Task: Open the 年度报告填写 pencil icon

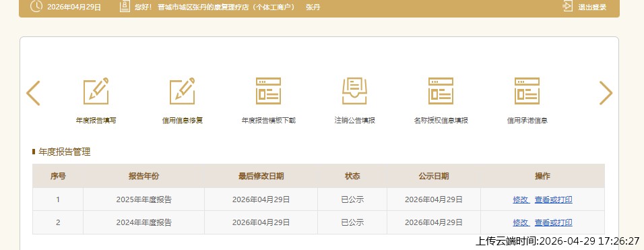Action: pyautogui.click(x=96, y=91)
